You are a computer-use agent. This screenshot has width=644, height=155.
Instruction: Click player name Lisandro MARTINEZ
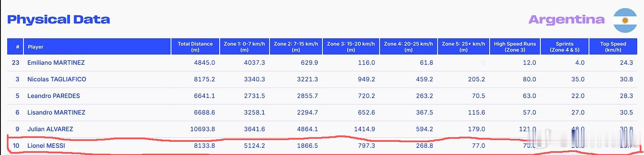click(x=56, y=112)
